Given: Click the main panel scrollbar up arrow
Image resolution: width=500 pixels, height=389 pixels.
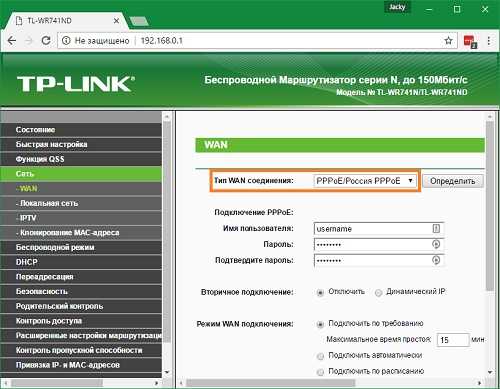Looking at the screenshot, I should 490,117.
